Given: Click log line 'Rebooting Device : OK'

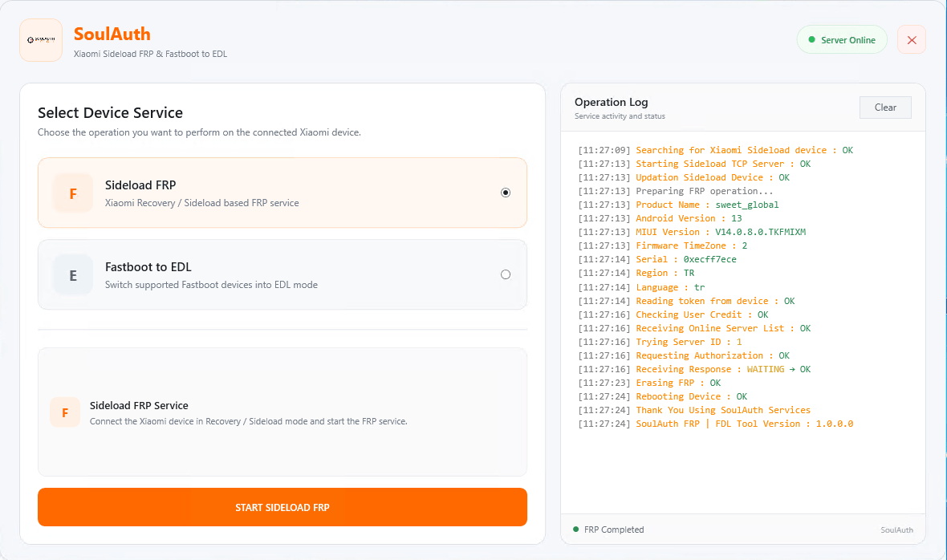Looking at the screenshot, I should 663,396.
